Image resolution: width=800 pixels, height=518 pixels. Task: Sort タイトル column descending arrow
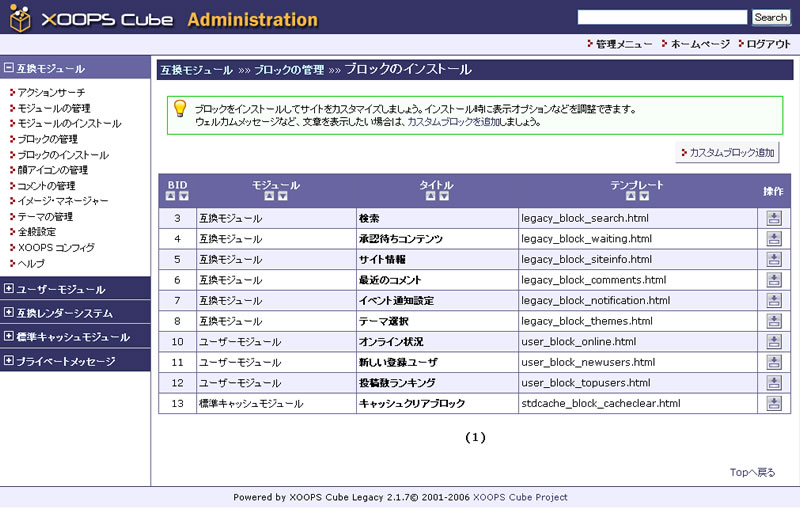pos(444,196)
